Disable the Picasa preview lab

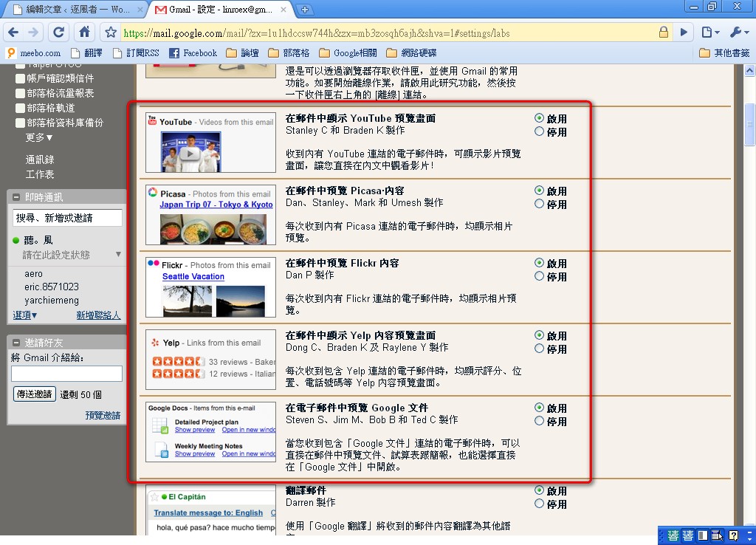539,204
